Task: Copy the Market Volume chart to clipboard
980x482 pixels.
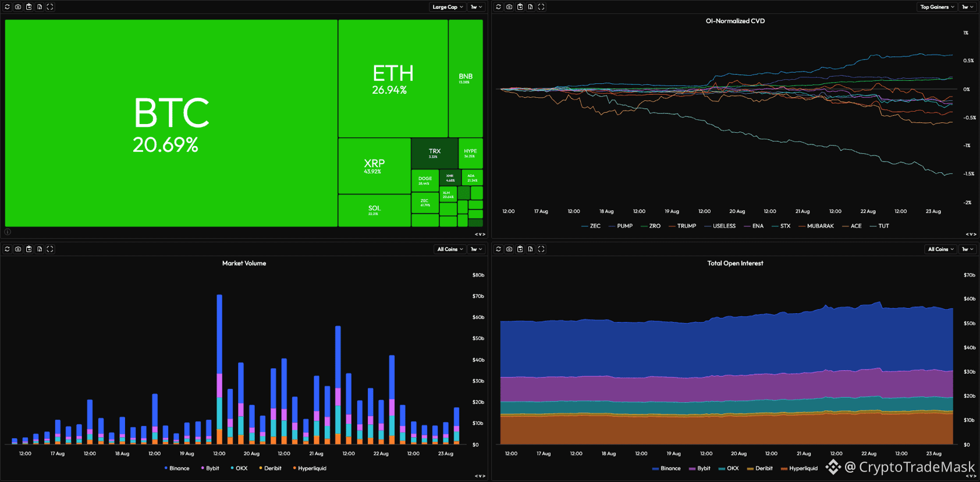Action: 29,249
